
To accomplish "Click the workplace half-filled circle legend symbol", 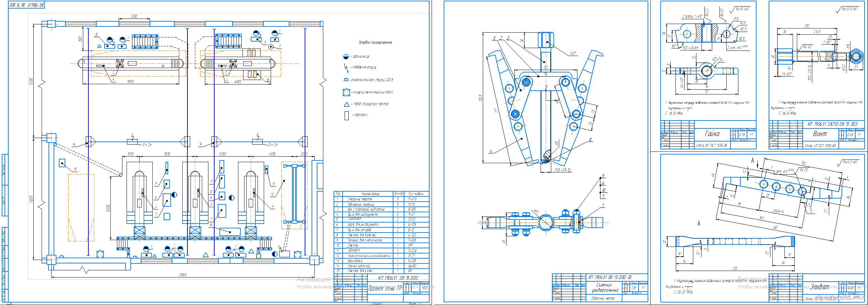I will coord(346,57).
